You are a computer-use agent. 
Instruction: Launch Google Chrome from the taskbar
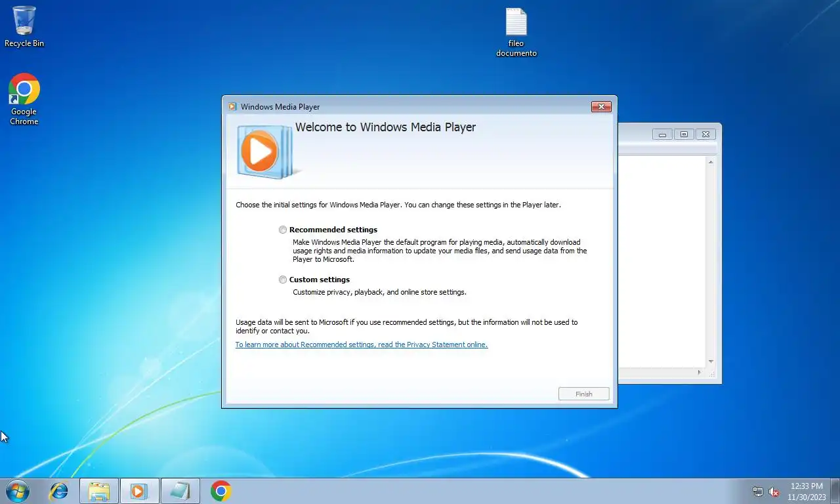pos(221,491)
